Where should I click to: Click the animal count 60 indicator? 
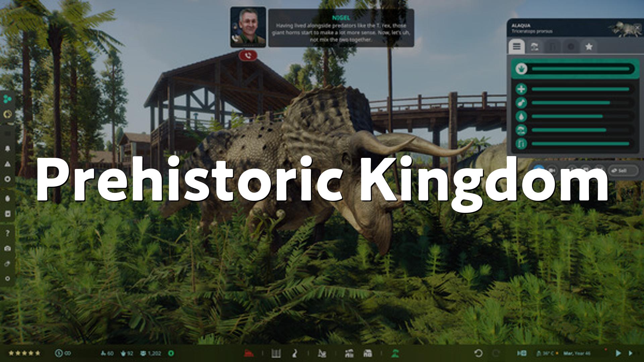107,353
